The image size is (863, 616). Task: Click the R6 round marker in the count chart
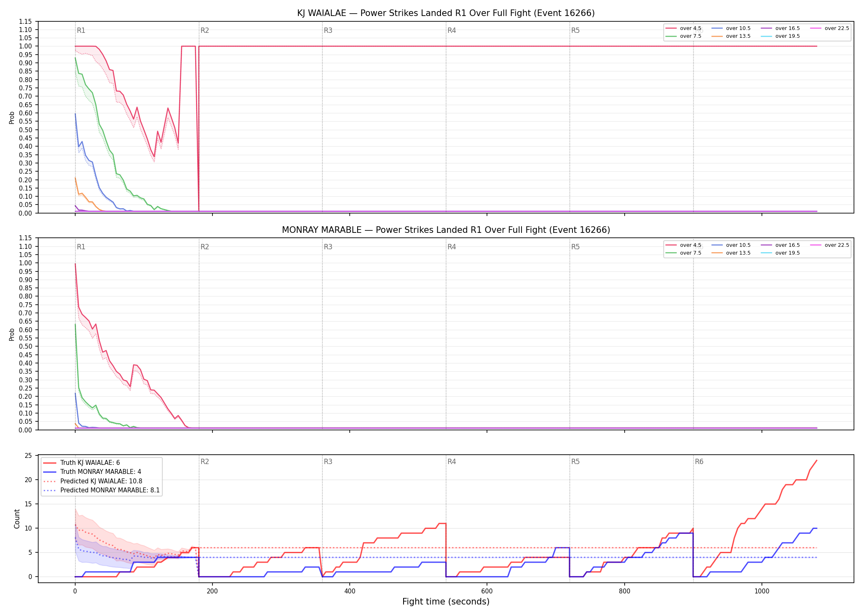click(699, 462)
